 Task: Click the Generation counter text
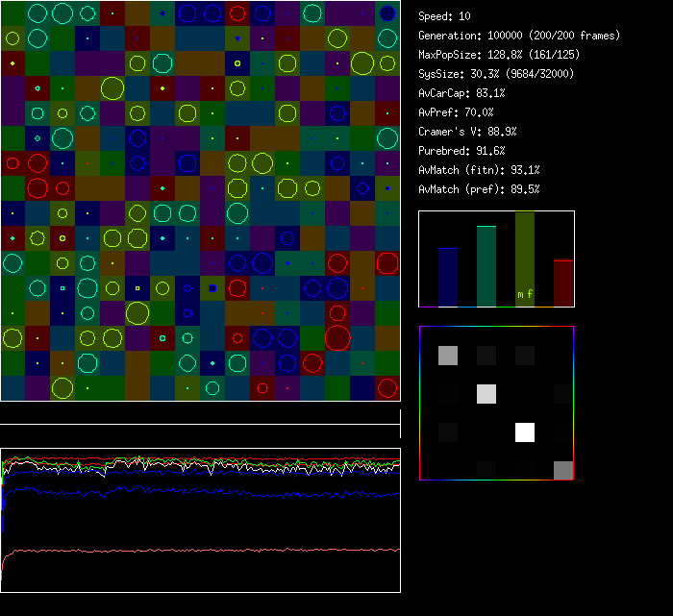[519, 36]
